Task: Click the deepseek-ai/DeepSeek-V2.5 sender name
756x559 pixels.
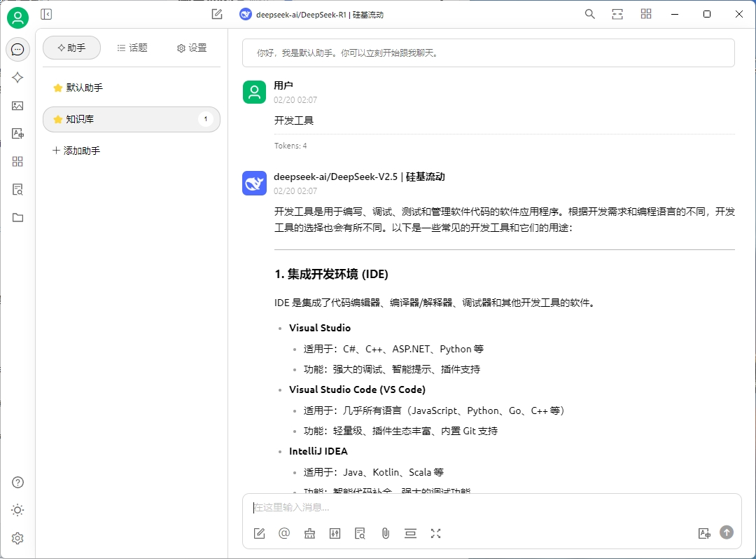Action: (x=359, y=177)
